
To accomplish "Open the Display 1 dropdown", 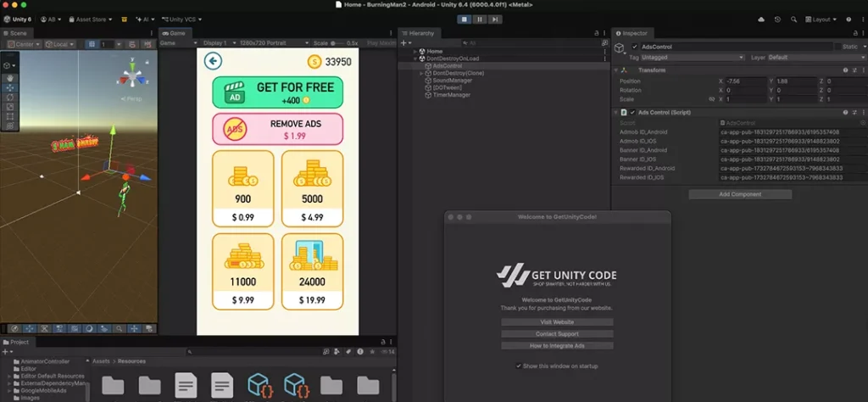I will (x=219, y=42).
